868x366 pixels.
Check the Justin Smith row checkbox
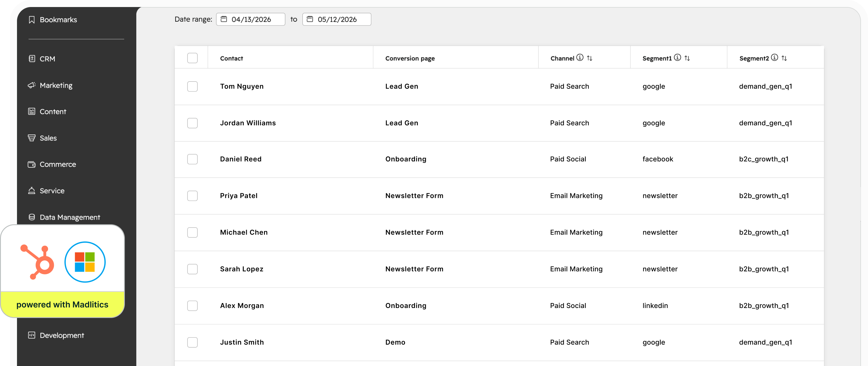193,342
